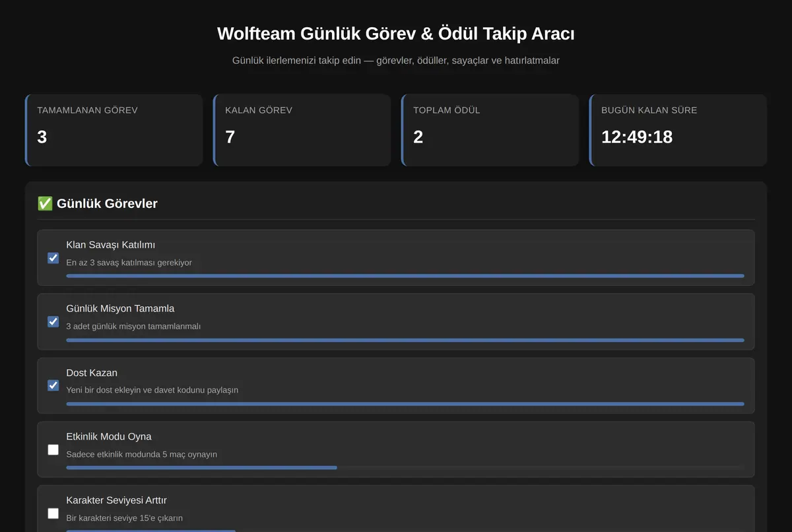Uncheck the Klan Savaşı Katılımı checkbox
Image resolution: width=792 pixels, height=532 pixels.
click(53, 257)
